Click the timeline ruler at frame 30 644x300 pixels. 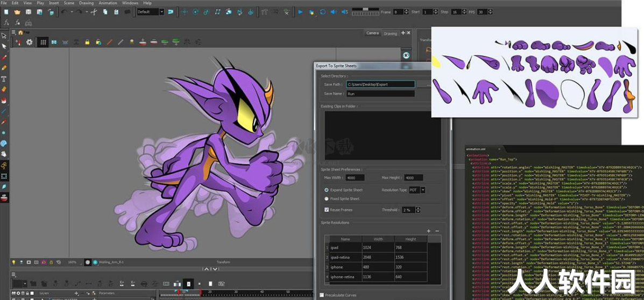tap(236, 292)
